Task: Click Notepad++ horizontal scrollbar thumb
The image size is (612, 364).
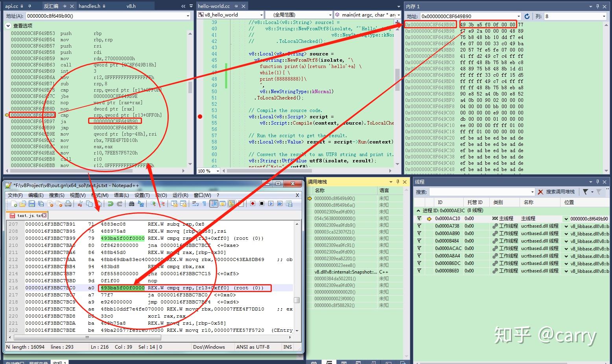Action: tap(87, 337)
